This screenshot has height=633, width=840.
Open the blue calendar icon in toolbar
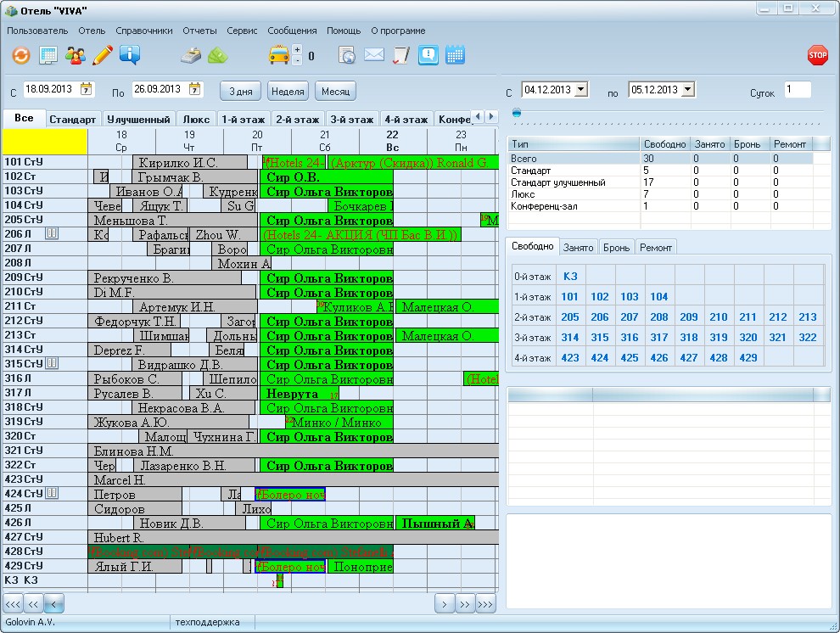click(455, 55)
